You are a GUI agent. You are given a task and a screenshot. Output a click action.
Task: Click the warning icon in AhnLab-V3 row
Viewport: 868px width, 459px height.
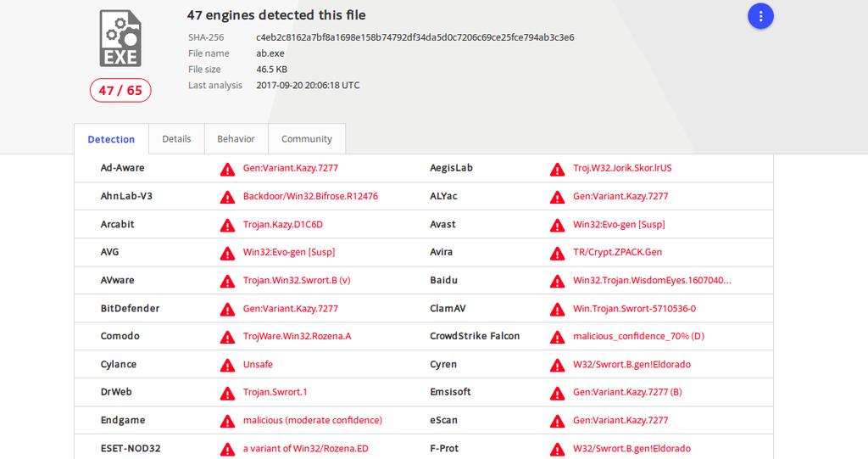[x=227, y=198]
